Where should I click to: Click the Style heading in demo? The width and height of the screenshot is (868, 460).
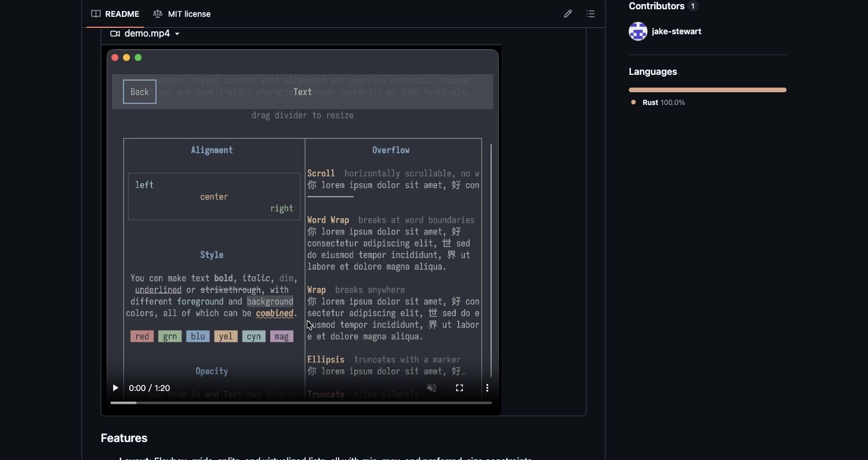tap(212, 255)
